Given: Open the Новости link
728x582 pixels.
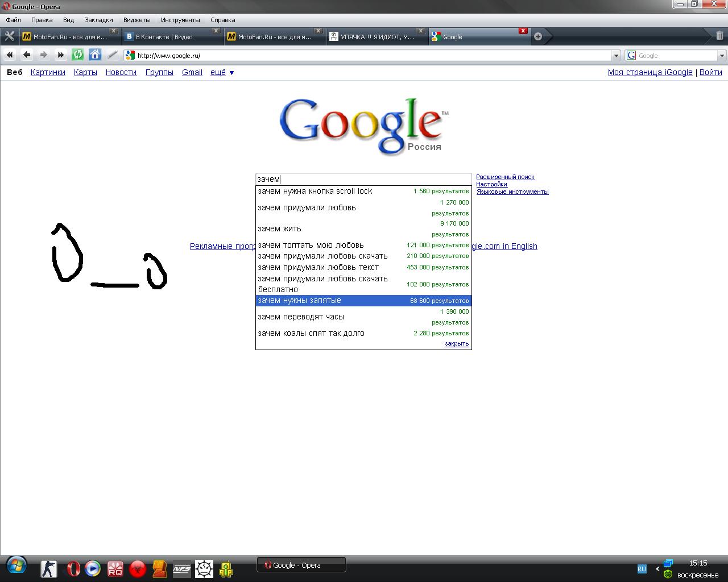Looking at the screenshot, I should [121, 72].
